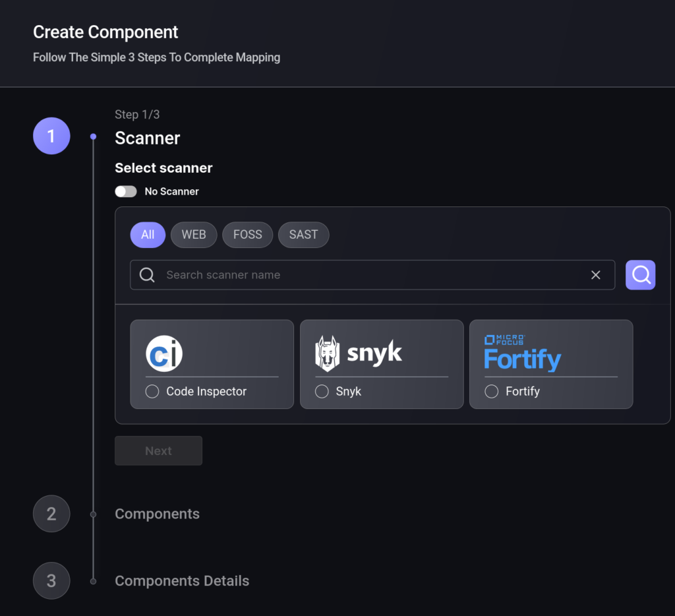675x616 pixels.
Task: Filter scanners by SAST
Action: (x=303, y=235)
